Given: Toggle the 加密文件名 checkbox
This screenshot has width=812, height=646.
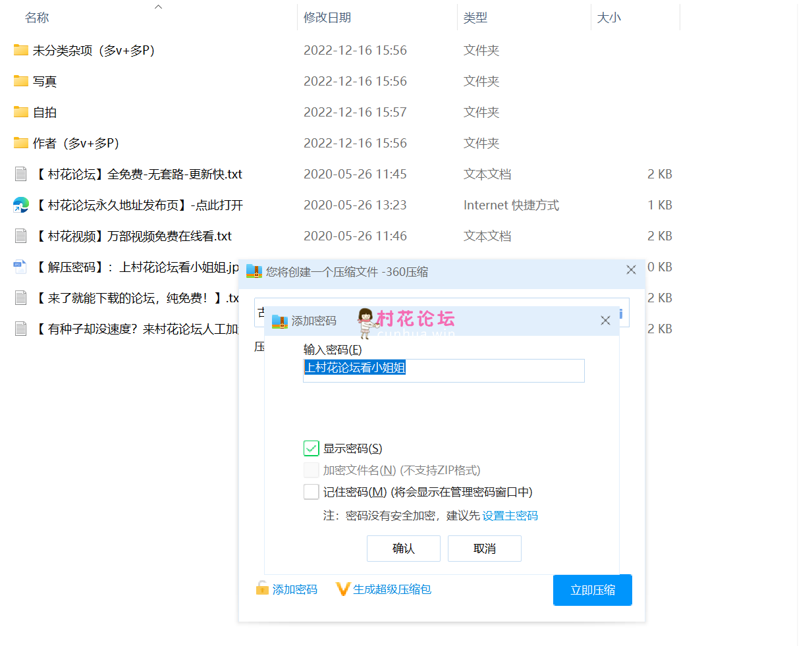Looking at the screenshot, I should pyautogui.click(x=311, y=470).
